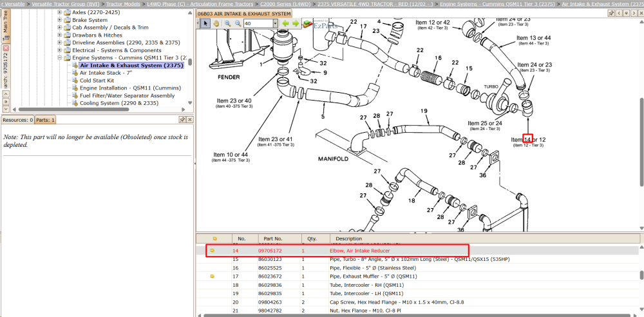Expand Cab Assembly / Decals & Trim node
This screenshot has height=317, width=644.
point(59,28)
